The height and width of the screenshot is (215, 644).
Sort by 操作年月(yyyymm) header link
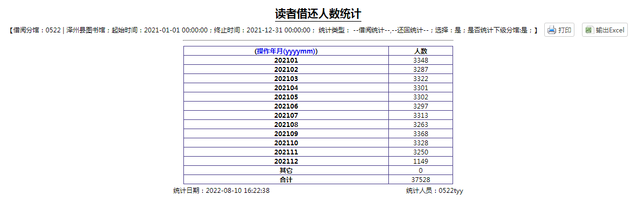(x=286, y=51)
